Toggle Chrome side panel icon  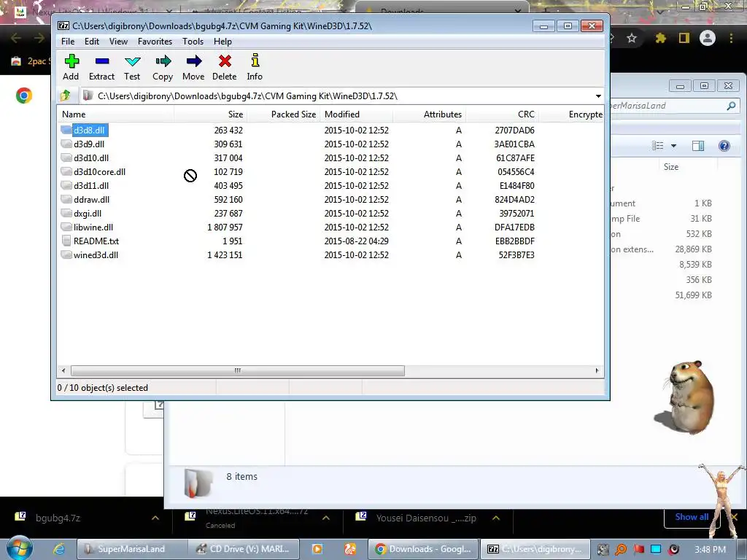click(684, 38)
